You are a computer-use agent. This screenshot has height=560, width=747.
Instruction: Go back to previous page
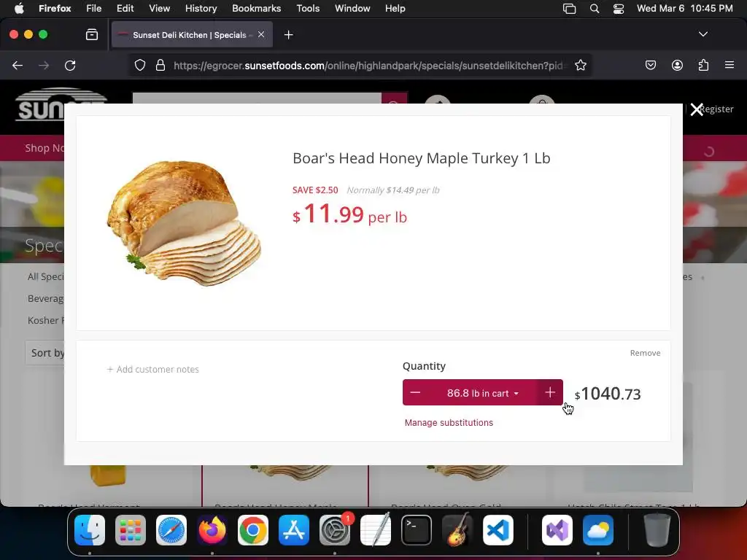point(18,65)
